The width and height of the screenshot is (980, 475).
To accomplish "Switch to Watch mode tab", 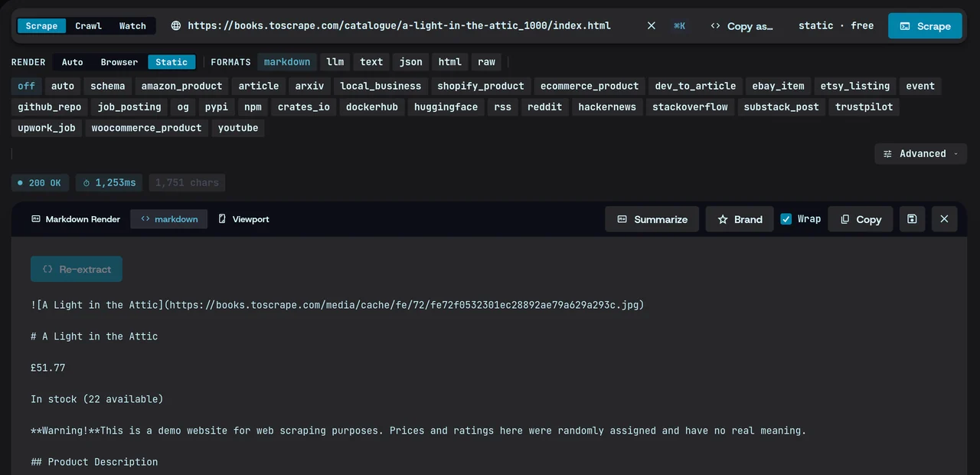I will tap(132, 25).
